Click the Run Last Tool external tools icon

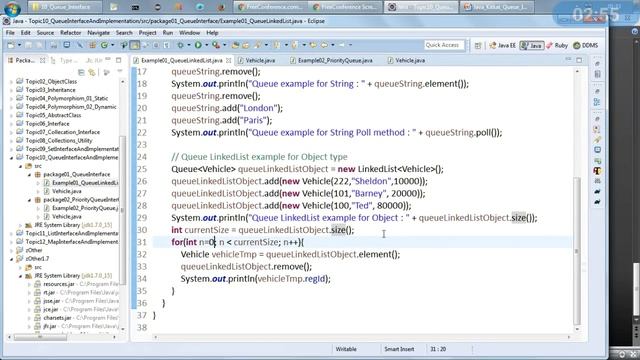[216, 45]
